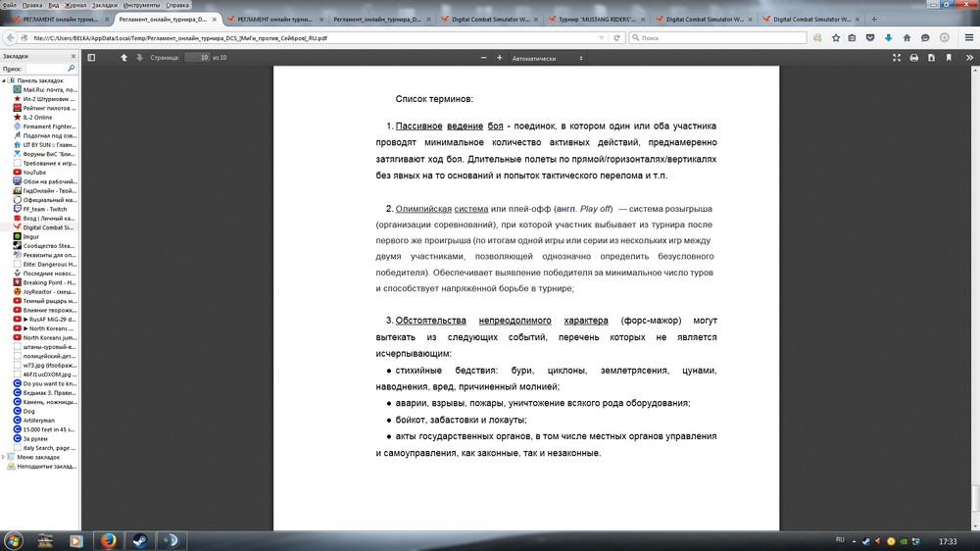This screenshot has height=551, width=980.
Task: Reload the current page
Action: point(616,38)
